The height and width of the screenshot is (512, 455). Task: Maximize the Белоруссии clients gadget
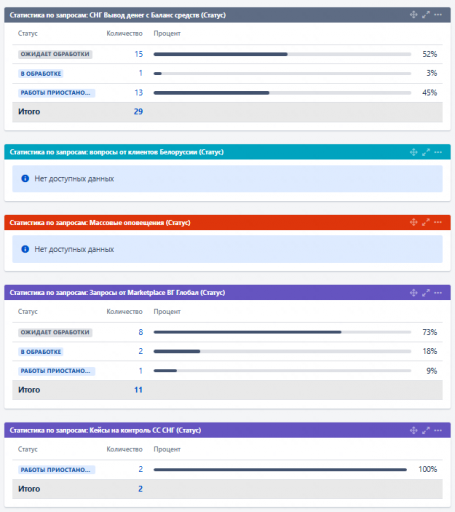(426, 152)
